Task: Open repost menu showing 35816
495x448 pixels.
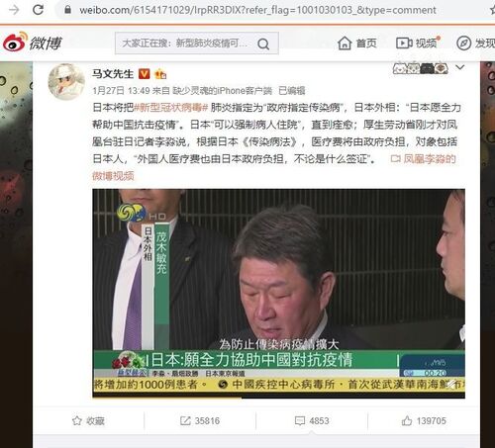Action: pyautogui.click(x=200, y=420)
